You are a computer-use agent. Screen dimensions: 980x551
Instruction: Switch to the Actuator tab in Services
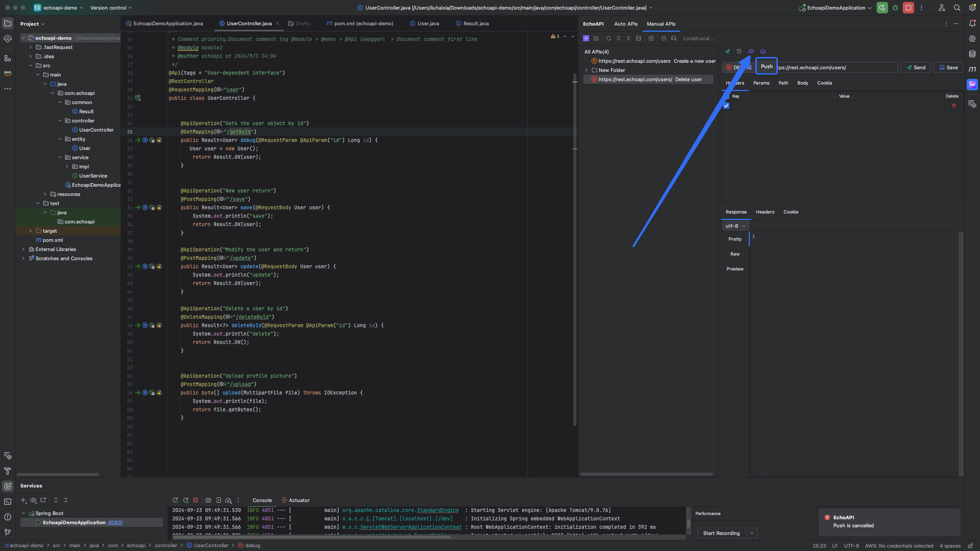click(x=295, y=500)
